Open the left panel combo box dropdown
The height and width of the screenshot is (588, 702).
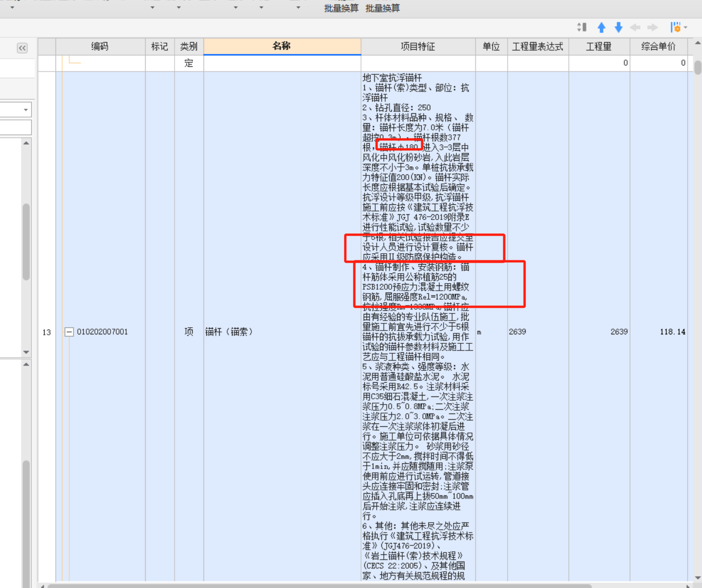pyautogui.click(x=26, y=110)
